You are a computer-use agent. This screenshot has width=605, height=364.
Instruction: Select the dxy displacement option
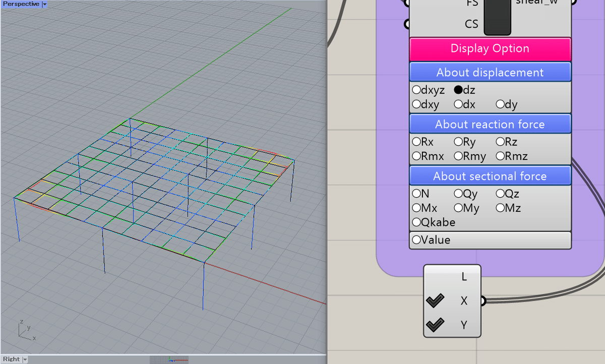point(416,104)
